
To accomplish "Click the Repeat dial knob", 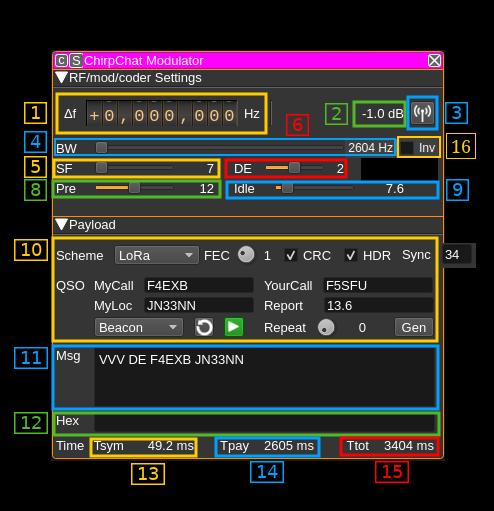I will (326, 327).
